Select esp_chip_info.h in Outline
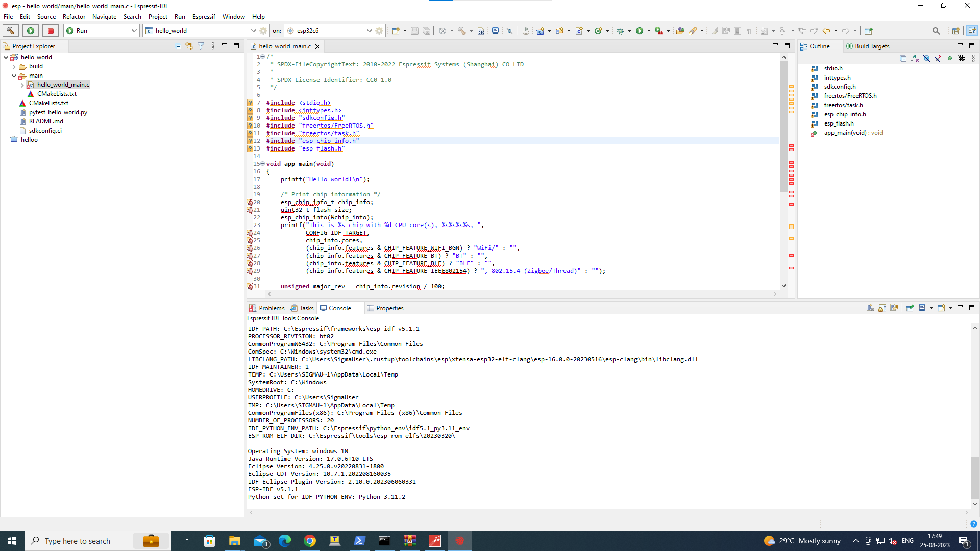Image resolution: width=980 pixels, height=551 pixels. pyautogui.click(x=845, y=114)
